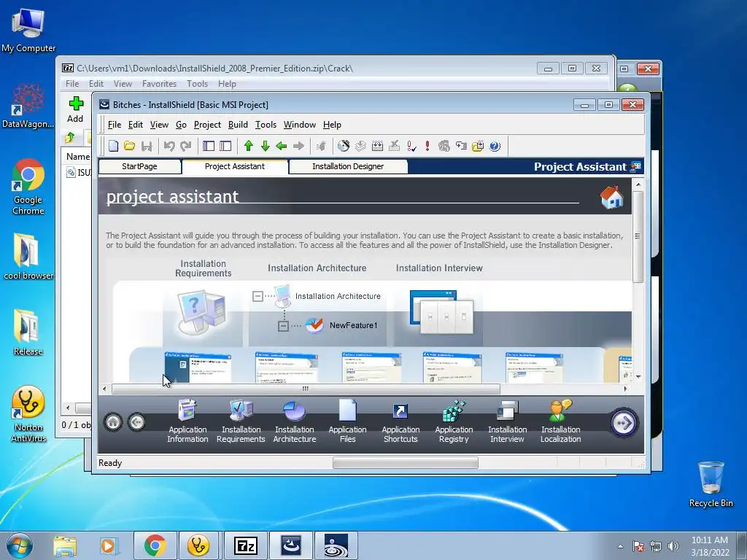Click the vertical scrollbar up arrow
This screenshot has height=560, width=747.
[x=638, y=184]
